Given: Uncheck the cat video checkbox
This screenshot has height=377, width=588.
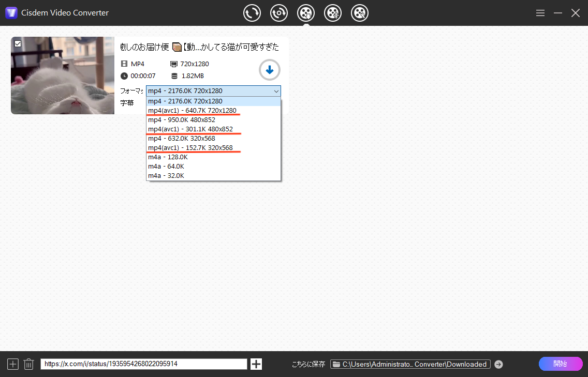Looking at the screenshot, I should (x=18, y=44).
